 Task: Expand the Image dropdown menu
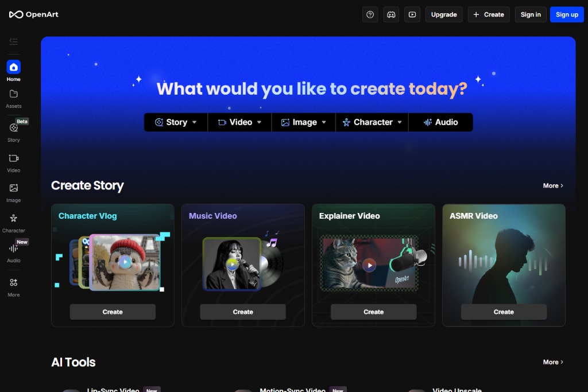[304, 122]
